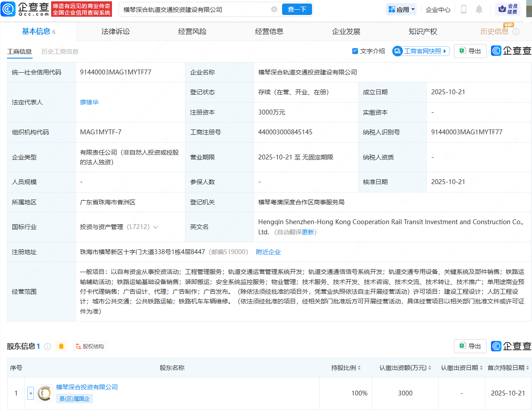Click the bell icon beside shareholder info
The width and height of the screenshot is (532, 410).
61,347
